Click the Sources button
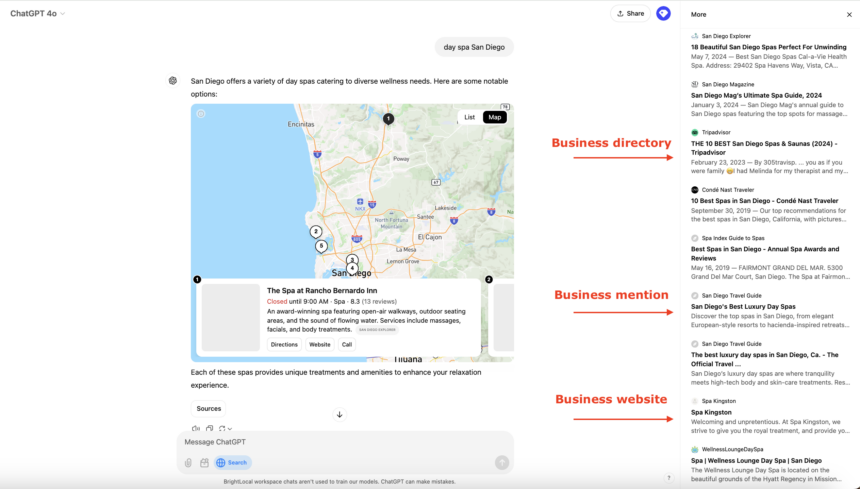 [208, 408]
